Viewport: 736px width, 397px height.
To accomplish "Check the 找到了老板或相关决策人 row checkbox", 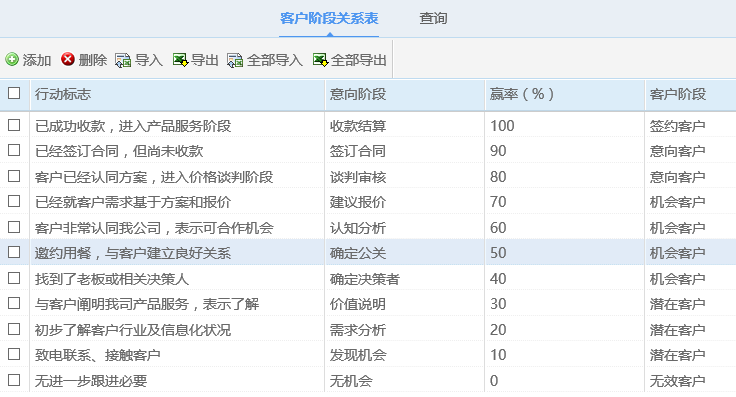I will pos(14,278).
